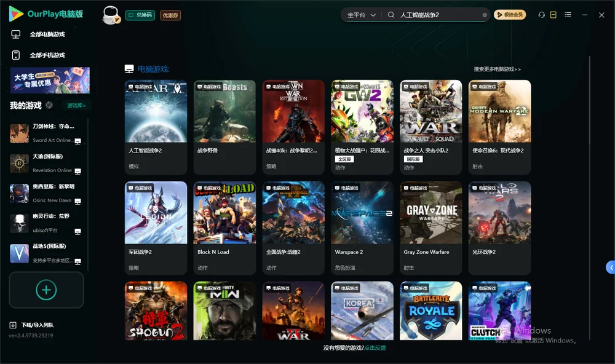
Task: Select 刀剑神域 game in my games list
Action: [x=47, y=133]
